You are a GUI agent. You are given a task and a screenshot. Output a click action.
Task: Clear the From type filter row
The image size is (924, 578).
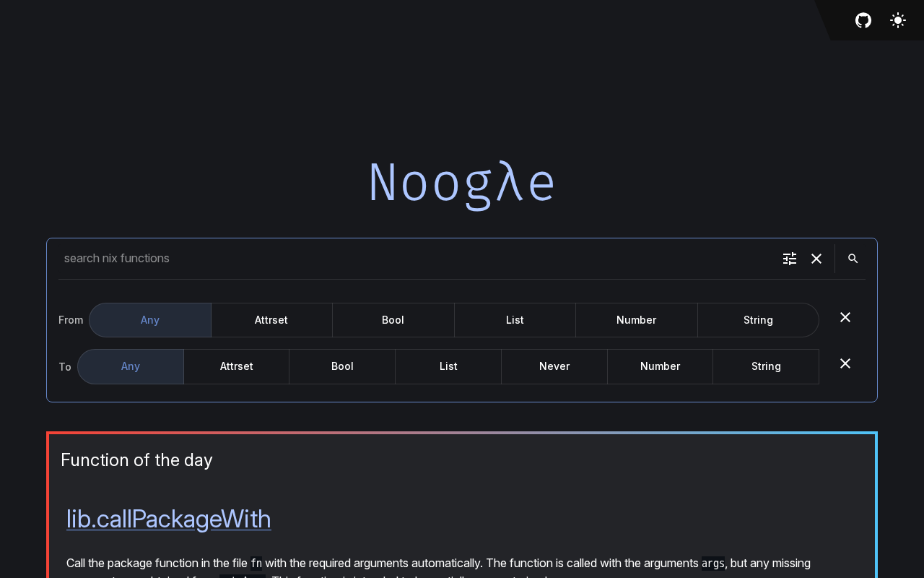[845, 317]
